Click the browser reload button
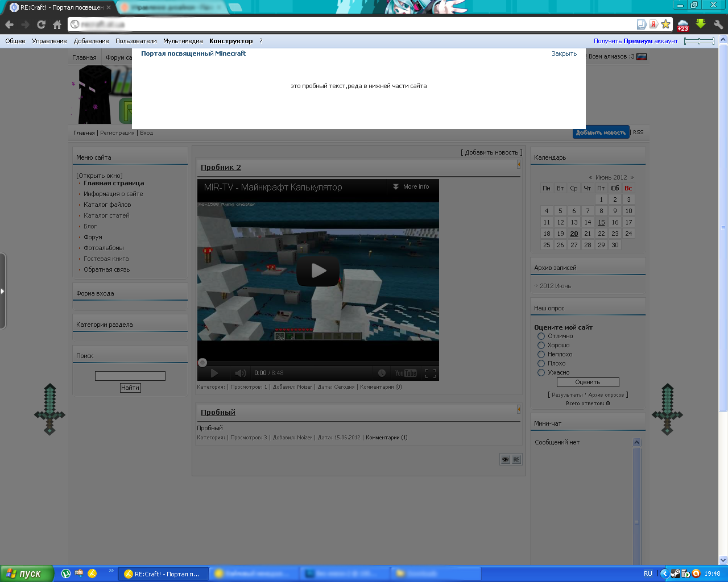Viewport: 728px width, 582px height. pos(41,24)
